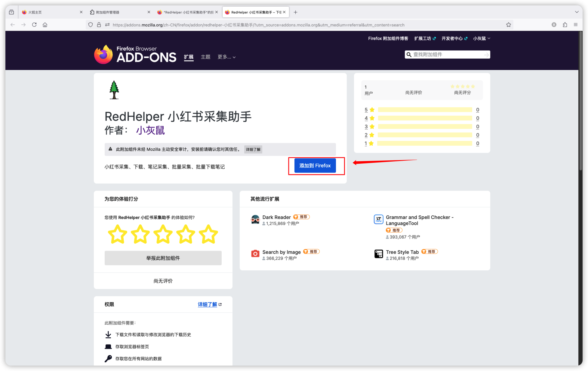Rate the add-on four stars

(186, 234)
